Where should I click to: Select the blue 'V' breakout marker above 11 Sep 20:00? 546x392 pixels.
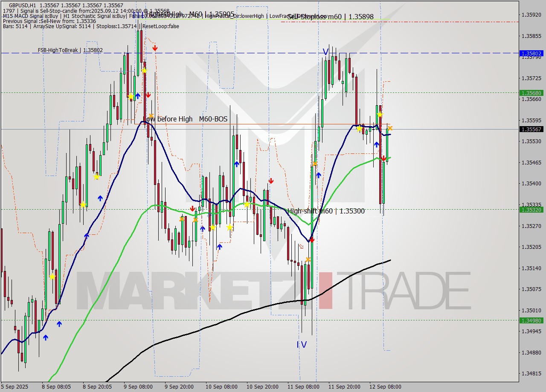click(326, 52)
